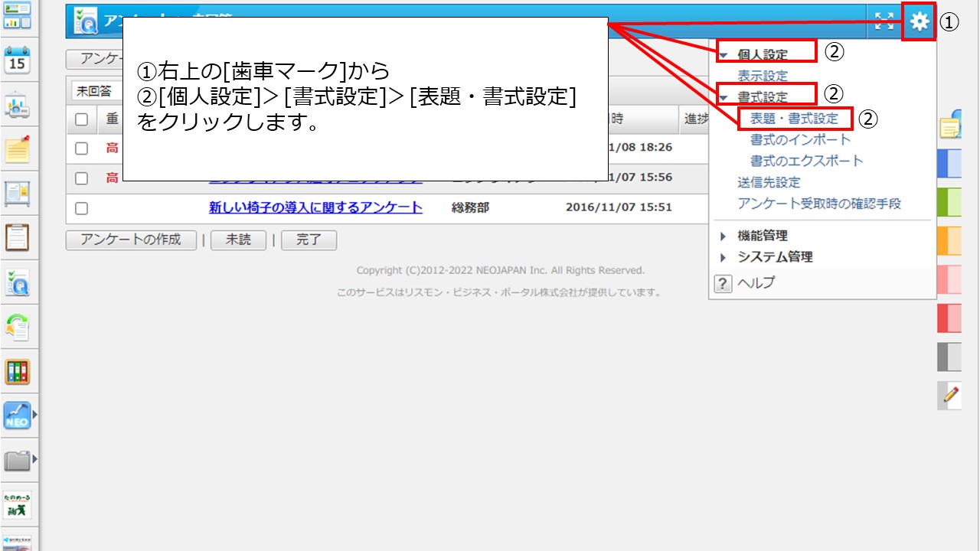
Task: Click the pencil edit icon at right edge
Action: (949, 396)
